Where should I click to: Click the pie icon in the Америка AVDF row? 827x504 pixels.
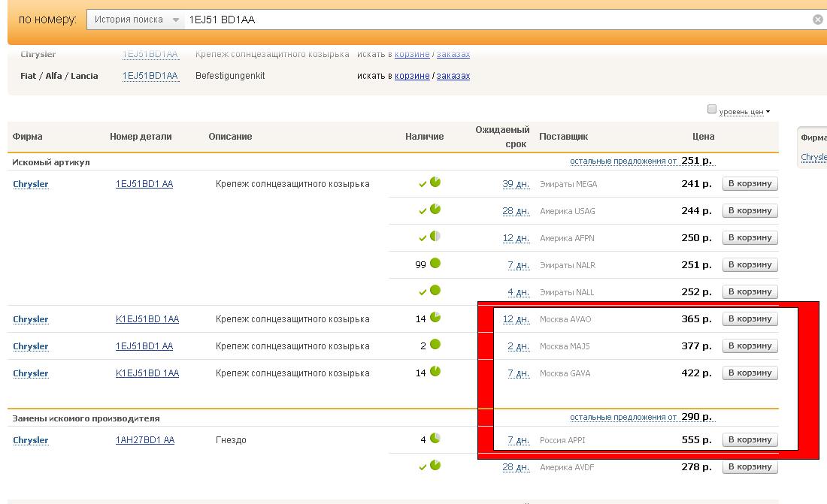click(435, 465)
